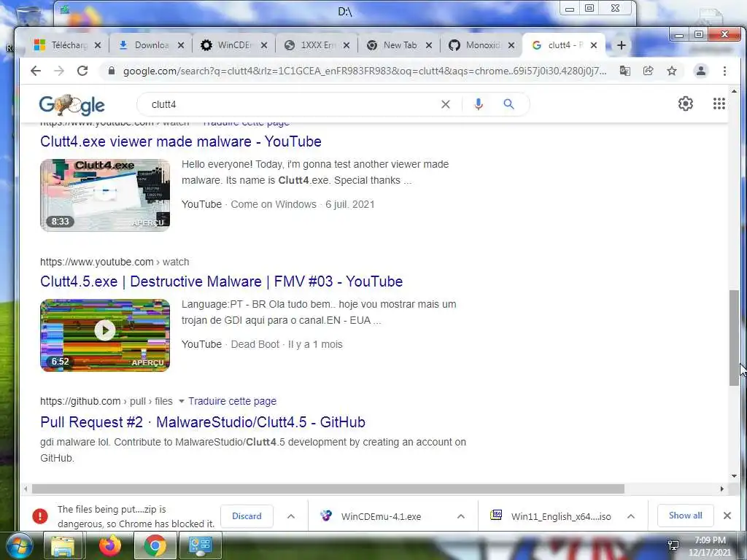The image size is (747, 560).
Task: Click the vertical scrollbar thumb
Action: pyautogui.click(x=734, y=337)
